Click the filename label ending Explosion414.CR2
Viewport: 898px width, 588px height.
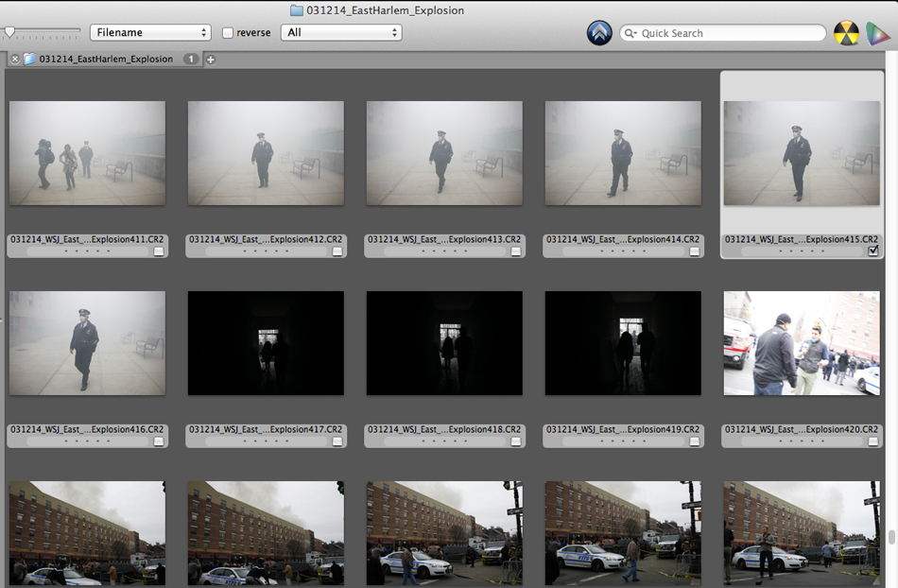(x=623, y=239)
